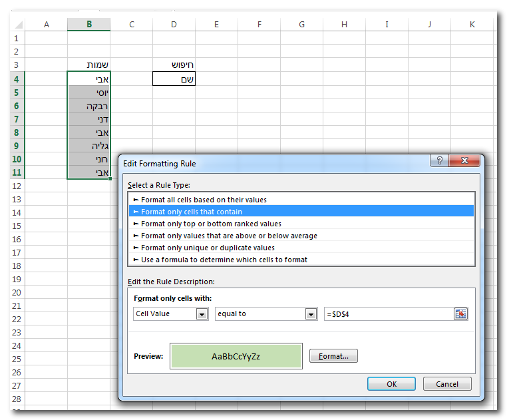Pick 'Format only values above or below average'

tap(229, 236)
